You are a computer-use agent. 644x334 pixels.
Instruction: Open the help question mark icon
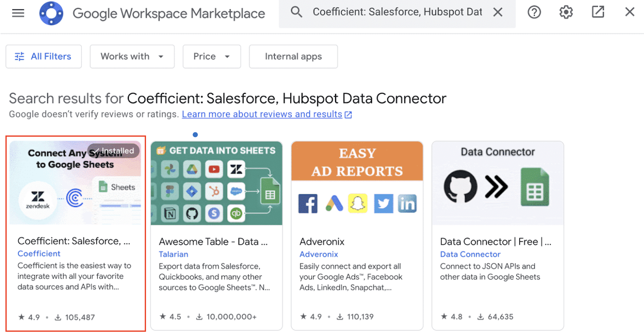click(534, 12)
